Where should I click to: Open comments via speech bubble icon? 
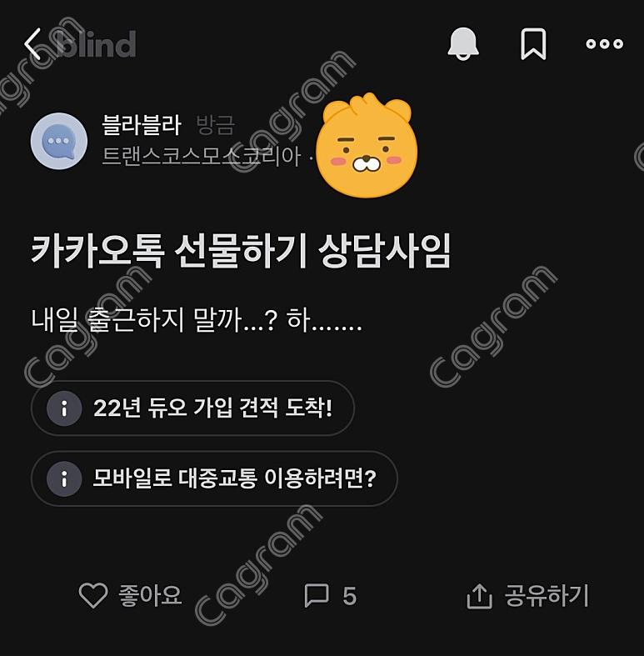317,595
